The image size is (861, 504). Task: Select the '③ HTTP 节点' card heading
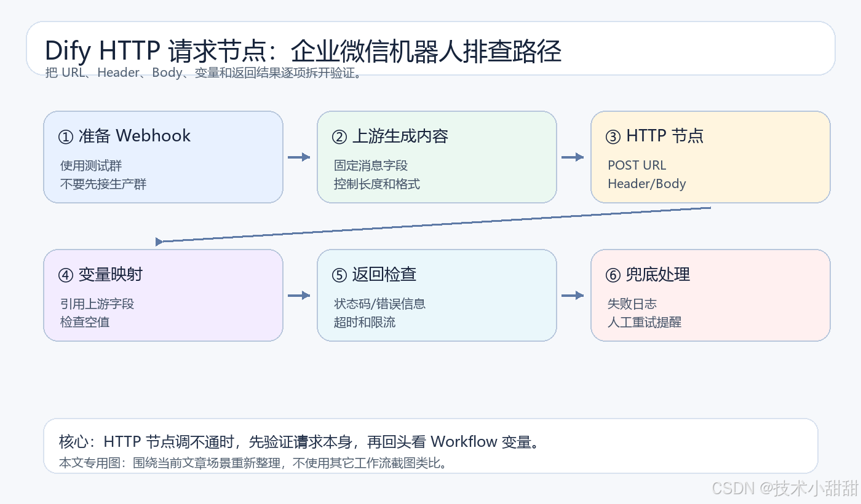coord(654,136)
